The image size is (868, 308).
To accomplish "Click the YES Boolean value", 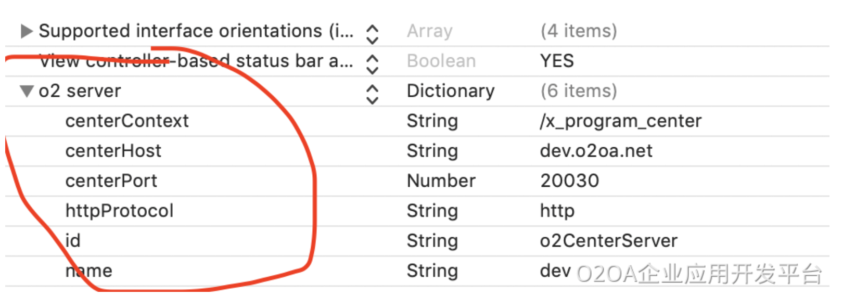I will click(557, 61).
